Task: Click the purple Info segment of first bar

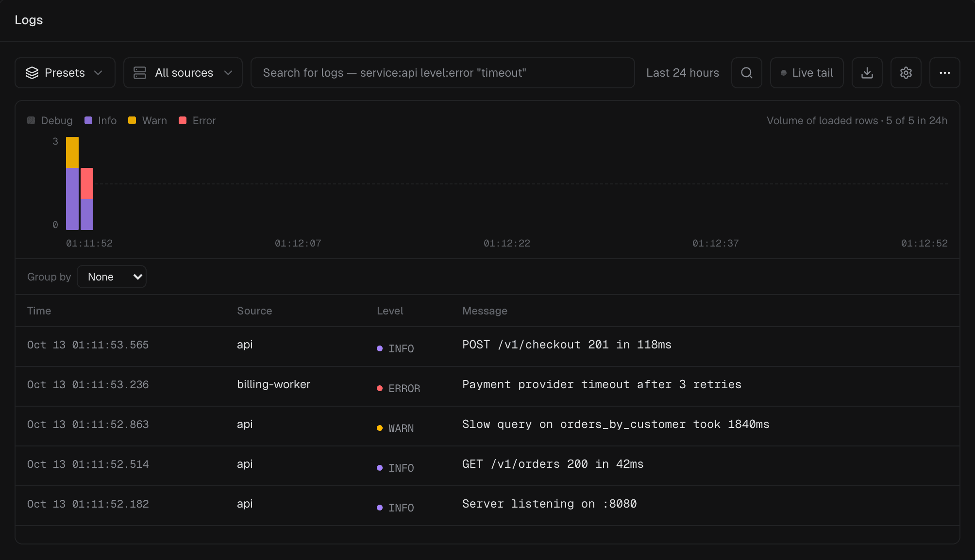Action: [72, 199]
